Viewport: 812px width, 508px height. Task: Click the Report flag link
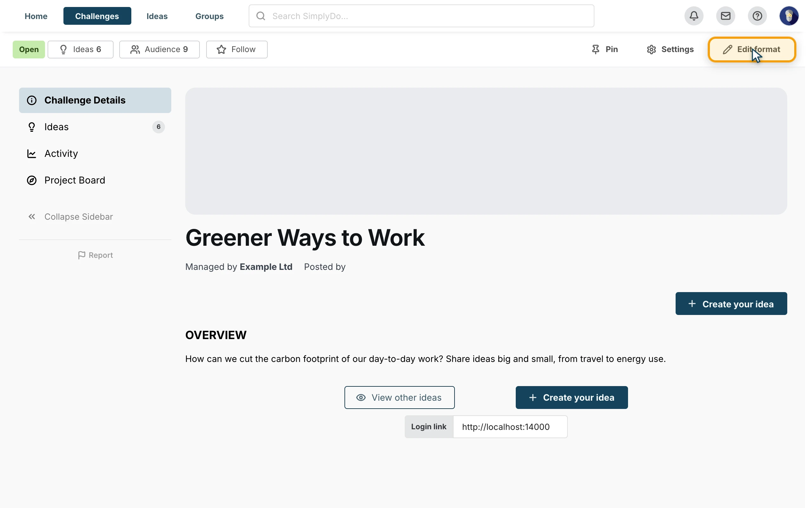pyautogui.click(x=95, y=255)
